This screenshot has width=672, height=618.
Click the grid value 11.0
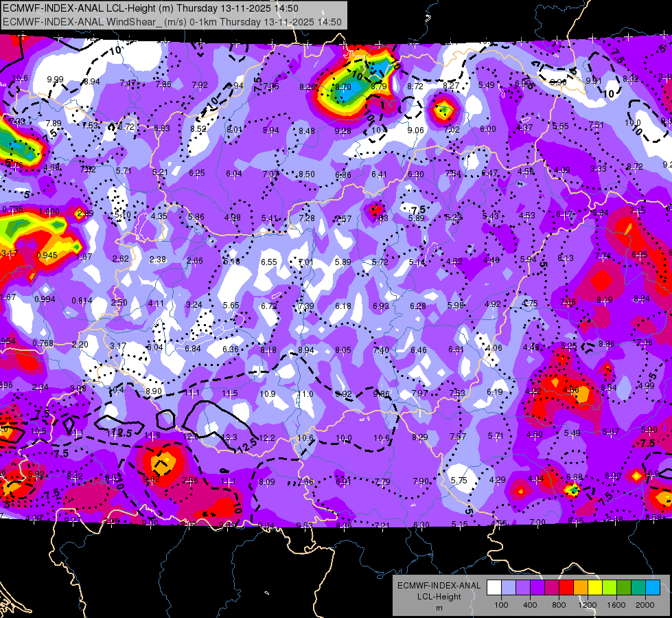tap(305, 393)
